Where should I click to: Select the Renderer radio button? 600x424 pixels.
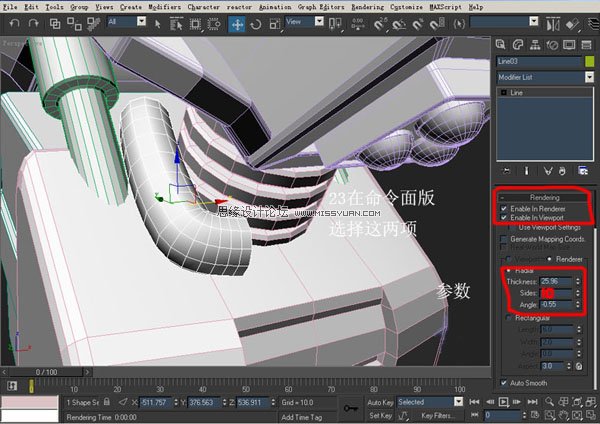tap(549, 259)
